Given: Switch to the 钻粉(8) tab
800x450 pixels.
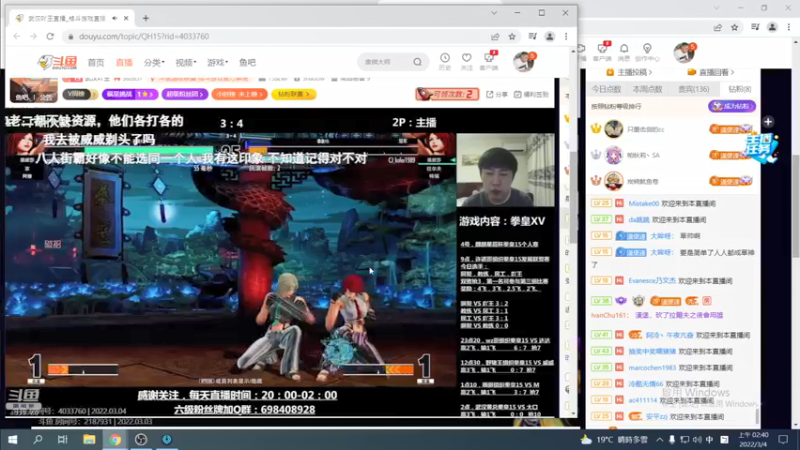Looking at the screenshot, I should (x=739, y=89).
